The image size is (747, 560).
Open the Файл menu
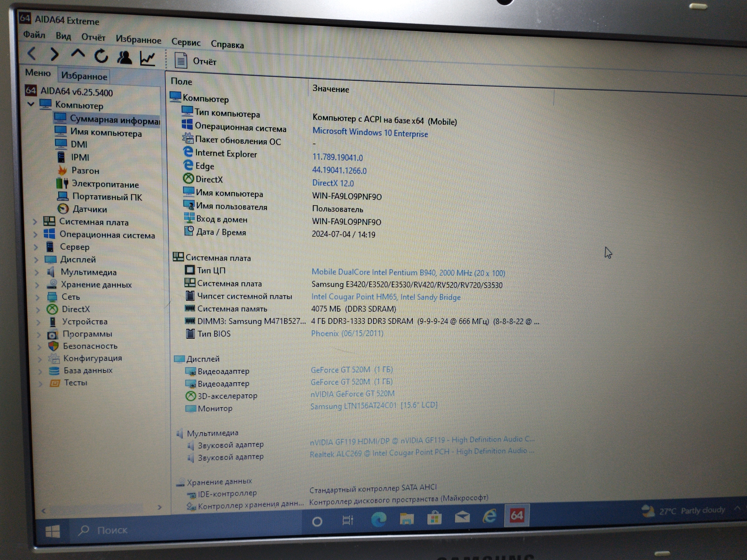click(34, 35)
